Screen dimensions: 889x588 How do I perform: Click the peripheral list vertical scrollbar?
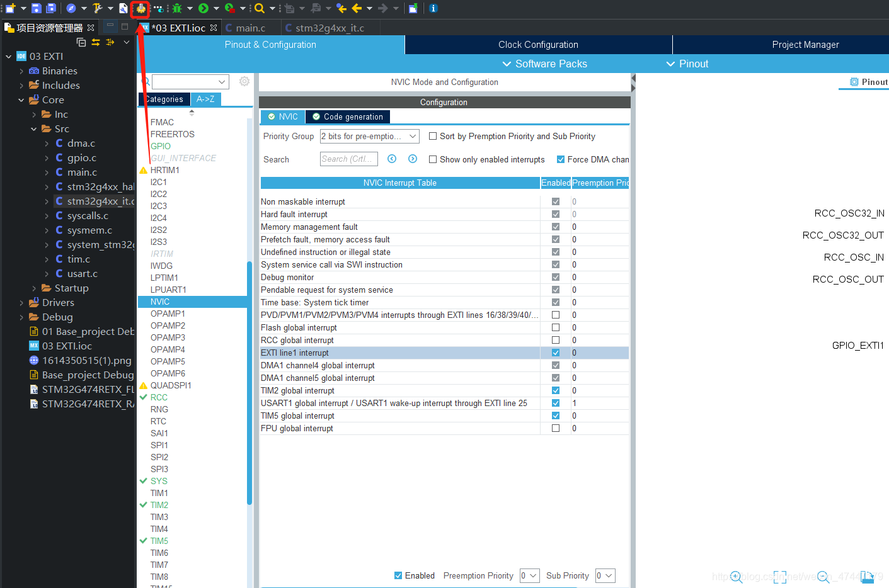[x=249, y=383]
